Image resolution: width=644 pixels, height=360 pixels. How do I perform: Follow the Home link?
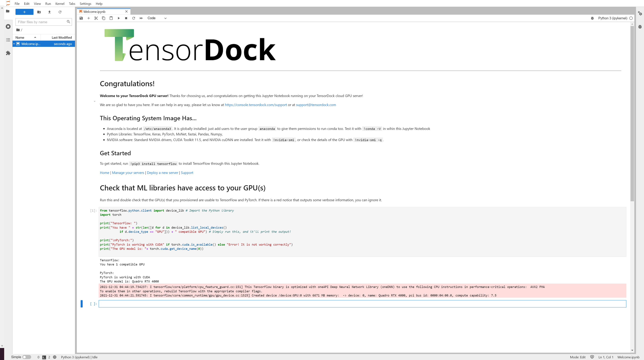(104, 173)
